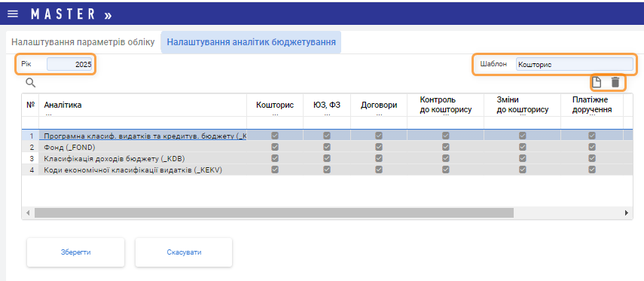Toggle Кошторис checkbox for Фонд (_FOND)
This screenshot has height=281, width=644.
pos(275,147)
